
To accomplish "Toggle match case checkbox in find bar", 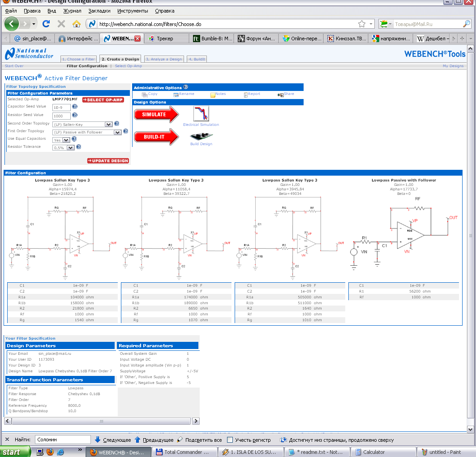I will pyautogui.click(x=230, y=440).
